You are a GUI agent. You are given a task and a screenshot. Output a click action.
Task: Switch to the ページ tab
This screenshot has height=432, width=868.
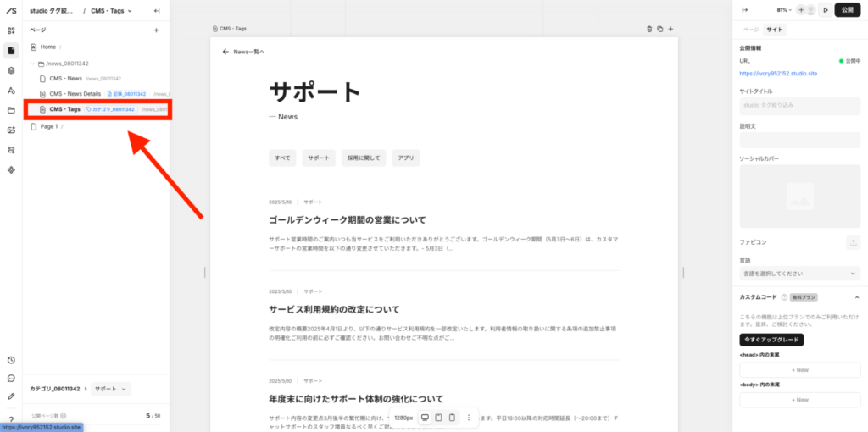point(751,30)
